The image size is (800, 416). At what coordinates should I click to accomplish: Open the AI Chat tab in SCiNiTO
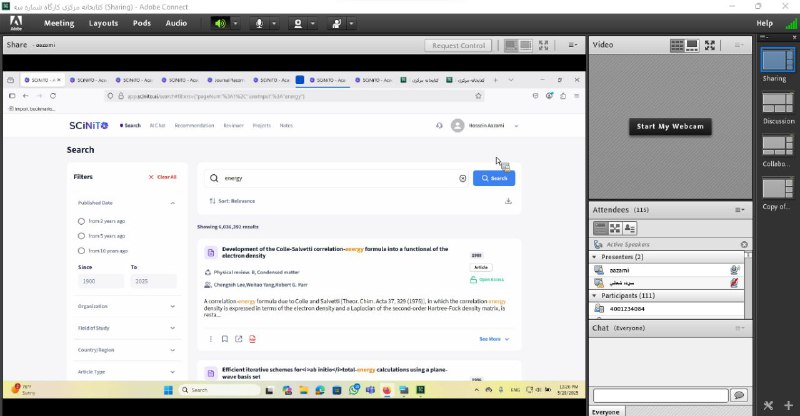[157, 126]
